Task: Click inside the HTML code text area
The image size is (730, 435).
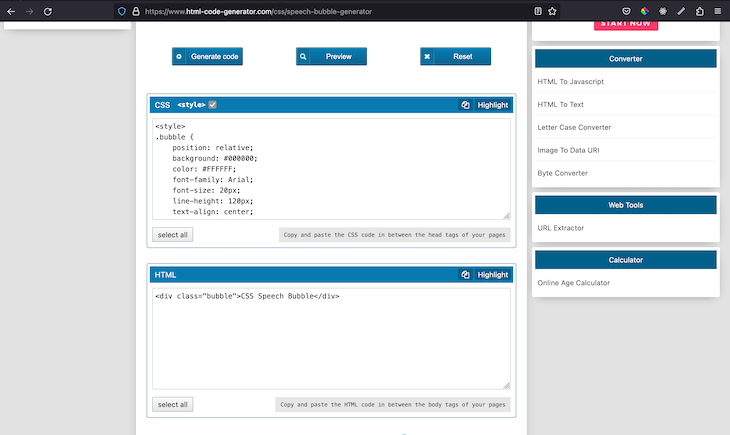Action: coord(330,340)
